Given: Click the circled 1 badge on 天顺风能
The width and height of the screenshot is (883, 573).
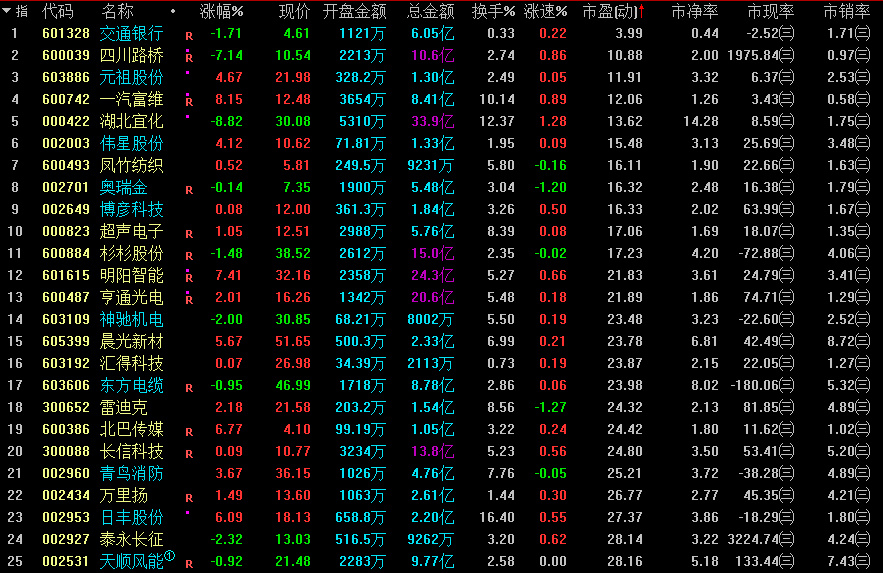Looking at the screenshot, I should click(170, 556).
